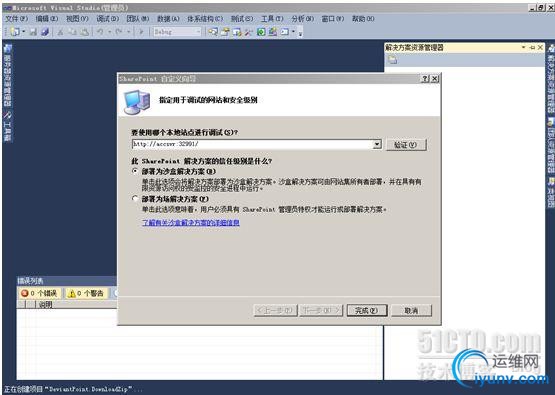
Task: Open the 团队 (Team) menu
Action: 138,18
